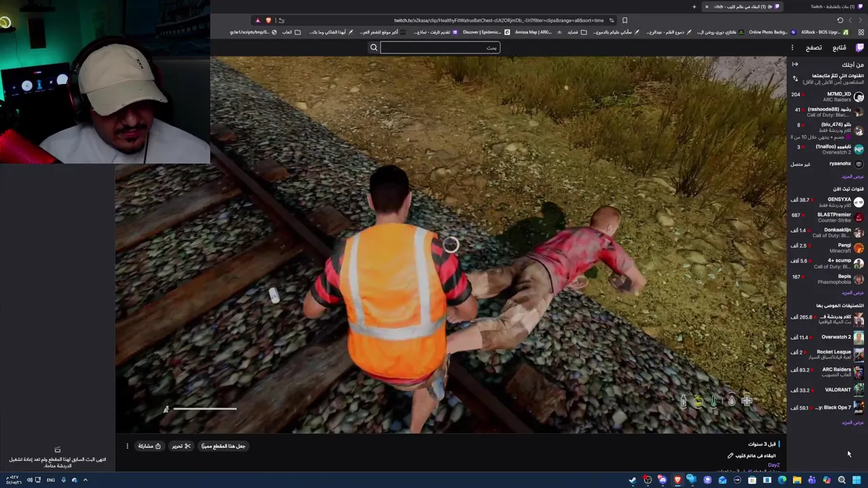
Task: Click the مشاركة share button
Action: pos(149,446)
